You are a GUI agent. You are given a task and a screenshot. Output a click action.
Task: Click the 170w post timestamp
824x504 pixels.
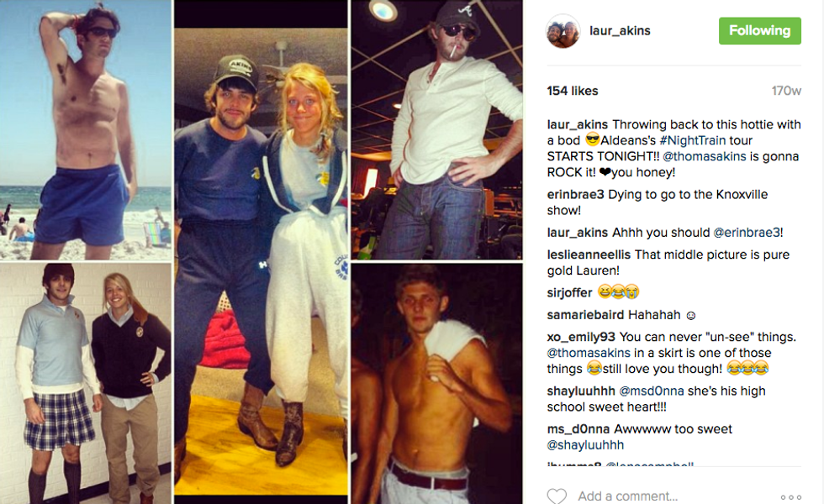[786, 91]
